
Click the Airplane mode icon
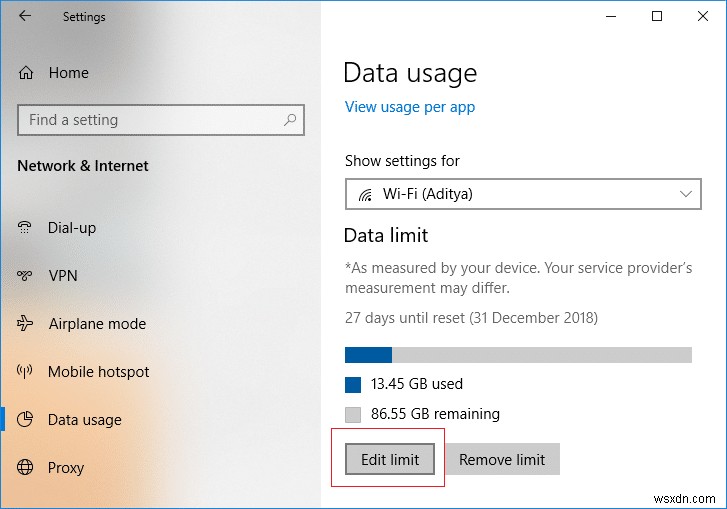point(26,324)
